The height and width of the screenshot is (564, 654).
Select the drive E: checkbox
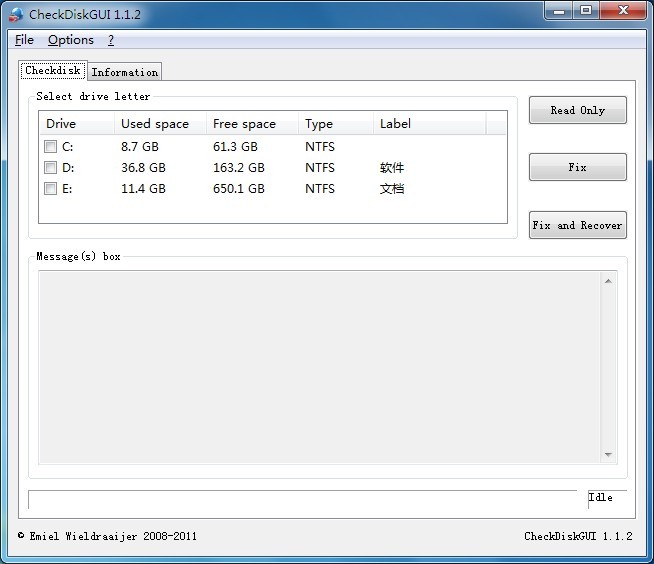pos(51,189)
